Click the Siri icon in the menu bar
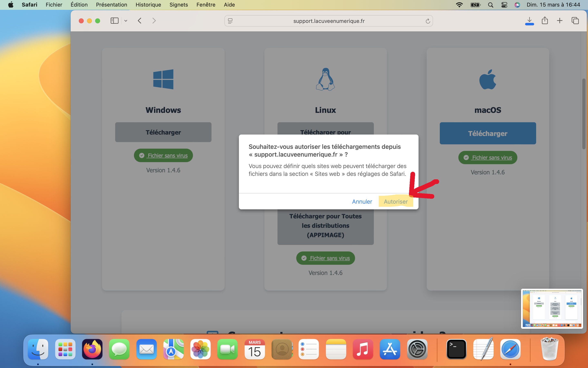The image size is (588, 368). click(x=517, y=5)
